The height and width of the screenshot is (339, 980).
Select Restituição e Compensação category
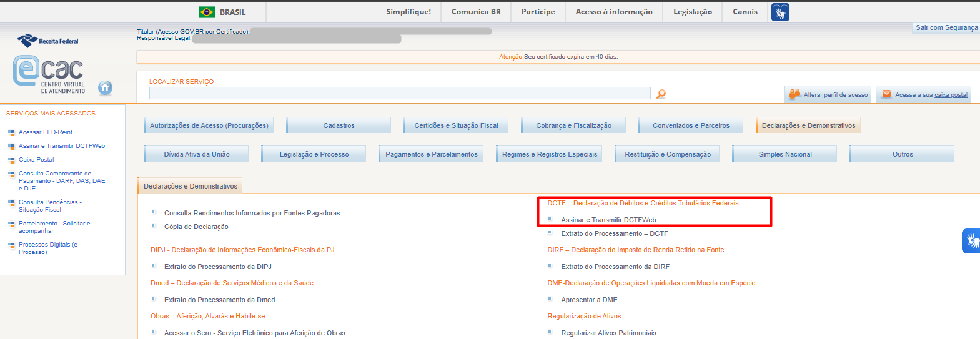click(x=667, y=154)
